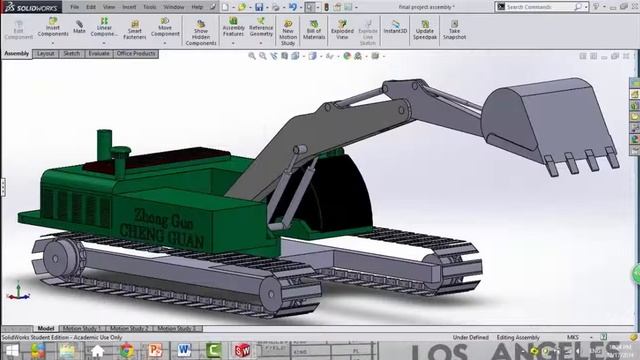This screenshot has width=640, height=360.
Task: Click Update Speedpak tool
Action: (425, 30)
